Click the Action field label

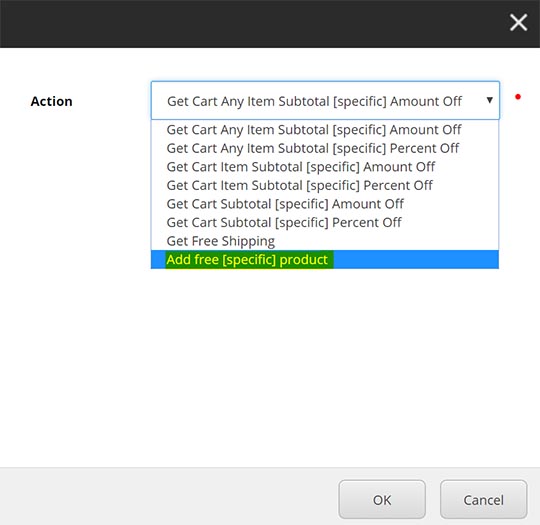point(52,101)
